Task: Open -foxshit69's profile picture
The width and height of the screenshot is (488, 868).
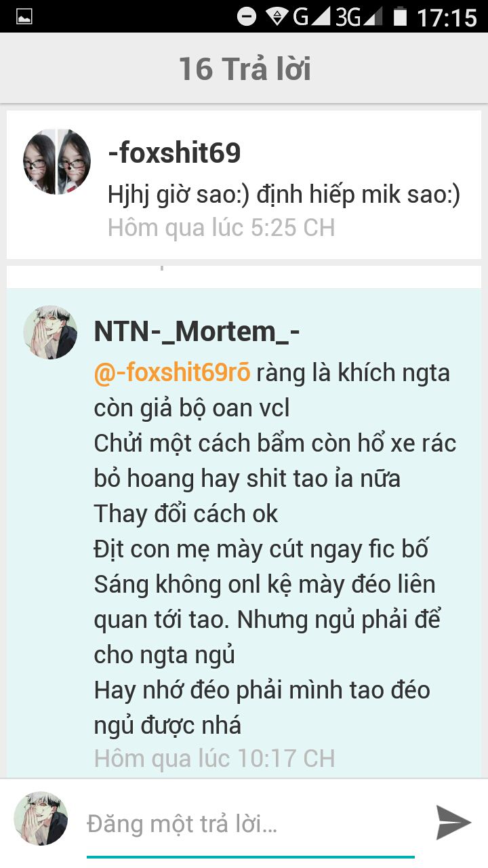Action: pyautogui.click(x=57, y=161)
